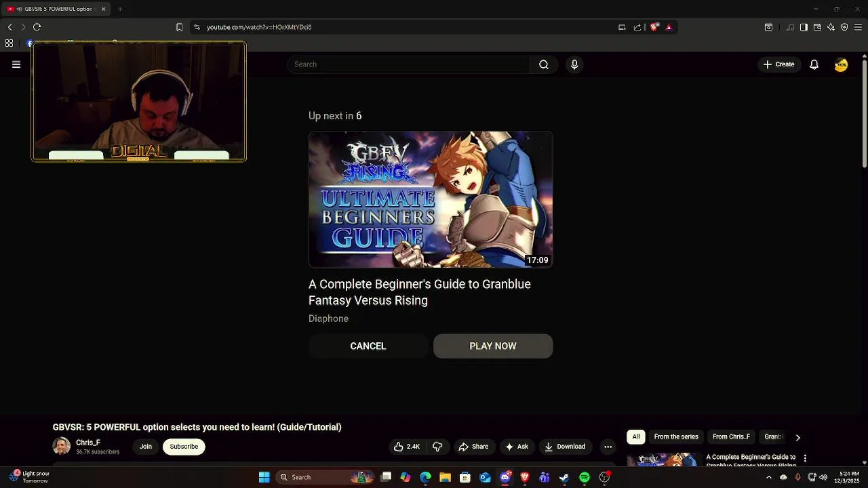Switch to the GBVSR YouTube browser tab
The height and width of the screenshot is (488, 868).
tap(56, 9)
